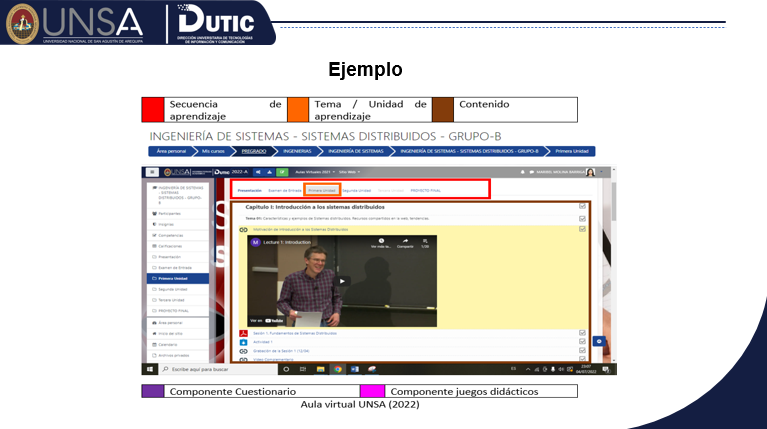767x429 pixels.
Task: Open File Explorer from the taskbar
Action: click(x=320, y=369)
